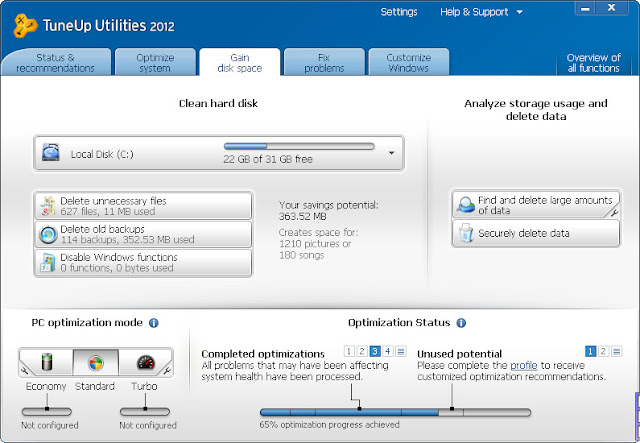
Task: Show unused potential page 1
Action: (590, 351)
